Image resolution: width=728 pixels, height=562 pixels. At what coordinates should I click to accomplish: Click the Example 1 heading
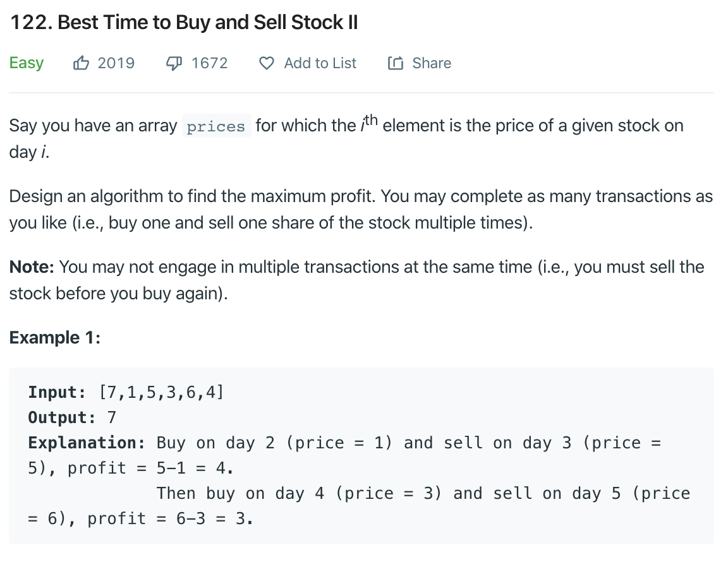coord(55,337)
